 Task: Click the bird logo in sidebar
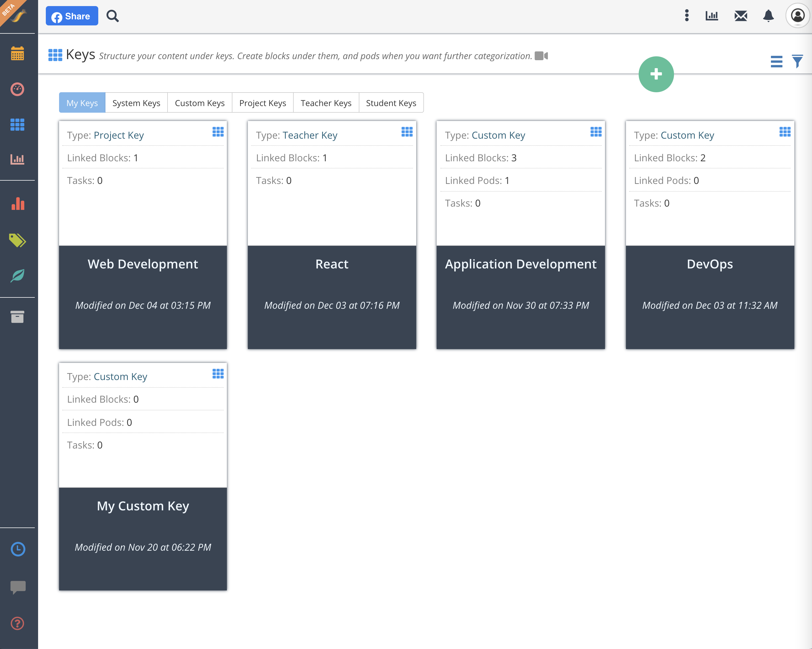(18, 15)
